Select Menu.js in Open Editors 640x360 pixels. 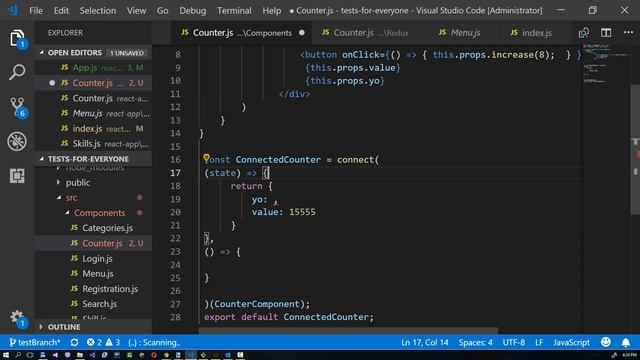pos(93,113)
